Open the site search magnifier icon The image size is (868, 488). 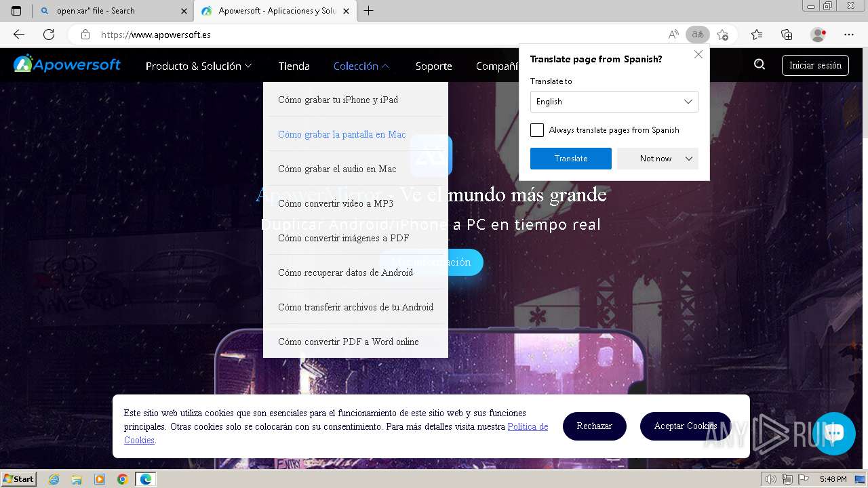point(759,64)
